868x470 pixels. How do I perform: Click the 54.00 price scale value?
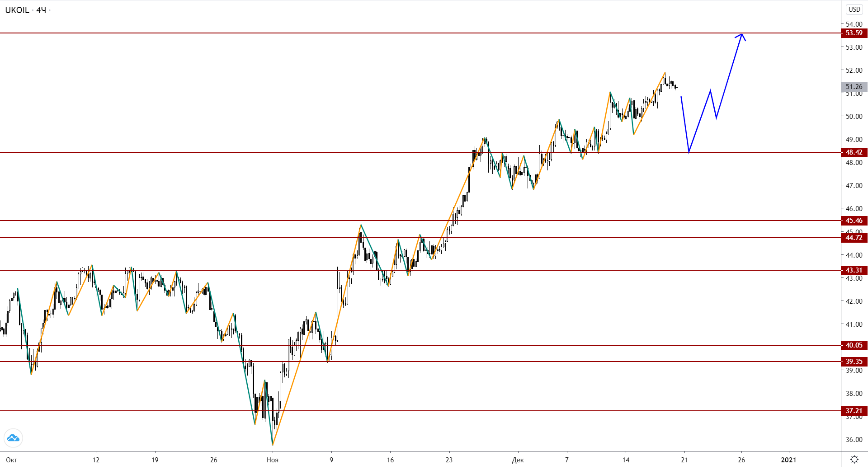point(854,24)
